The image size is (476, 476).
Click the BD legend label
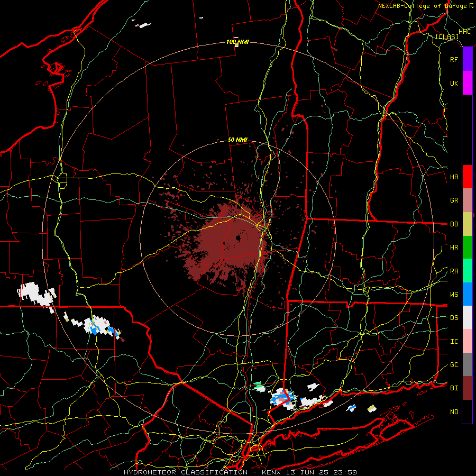click(x=454, y=224)
